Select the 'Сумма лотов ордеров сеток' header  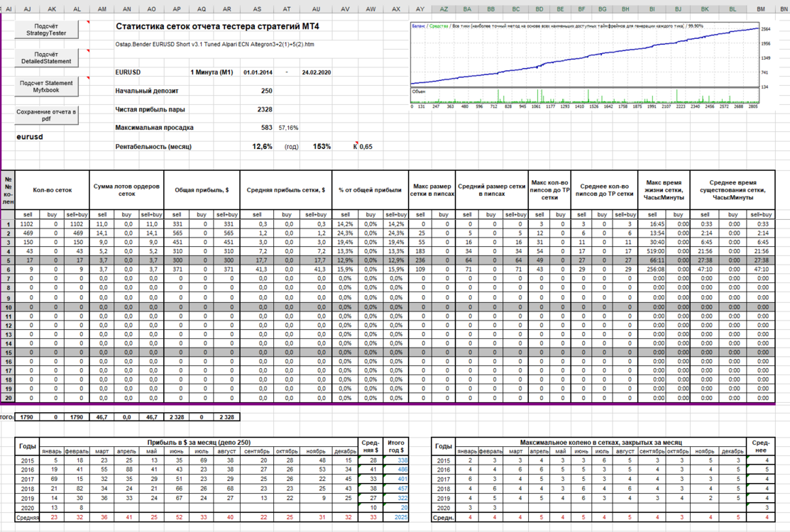pyautogui.click(x=126, y=190)
